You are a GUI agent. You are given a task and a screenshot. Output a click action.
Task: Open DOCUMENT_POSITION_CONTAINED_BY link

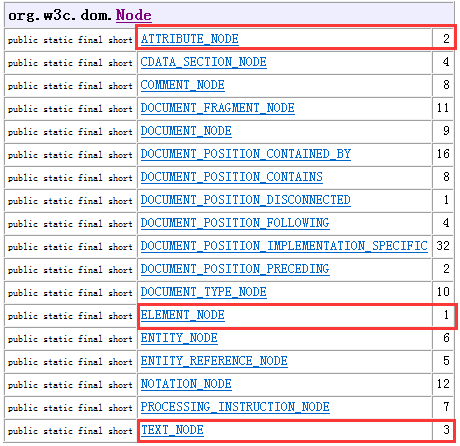click(246, 154)
